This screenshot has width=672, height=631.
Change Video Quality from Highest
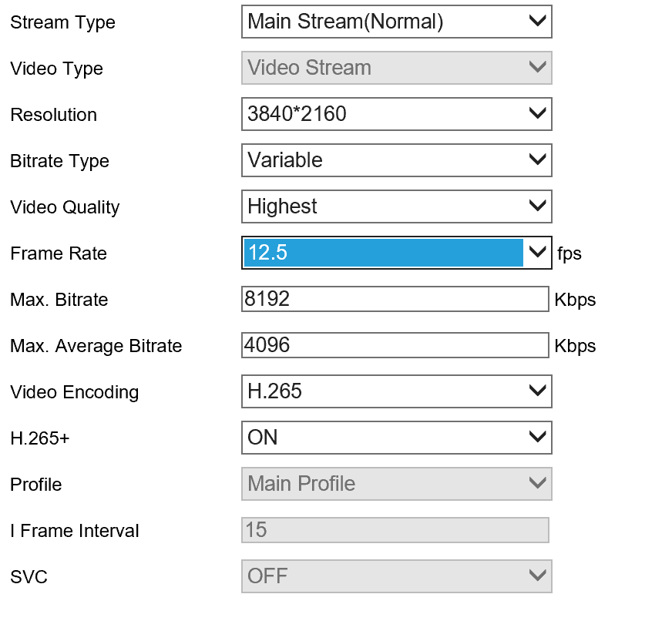coord(396,206)
